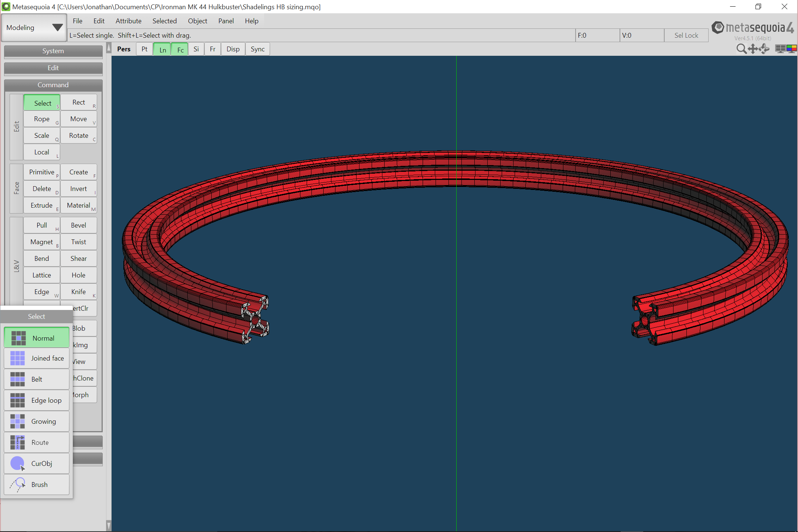
Task: Choose Belt selection mode
Action: point(37,379)
